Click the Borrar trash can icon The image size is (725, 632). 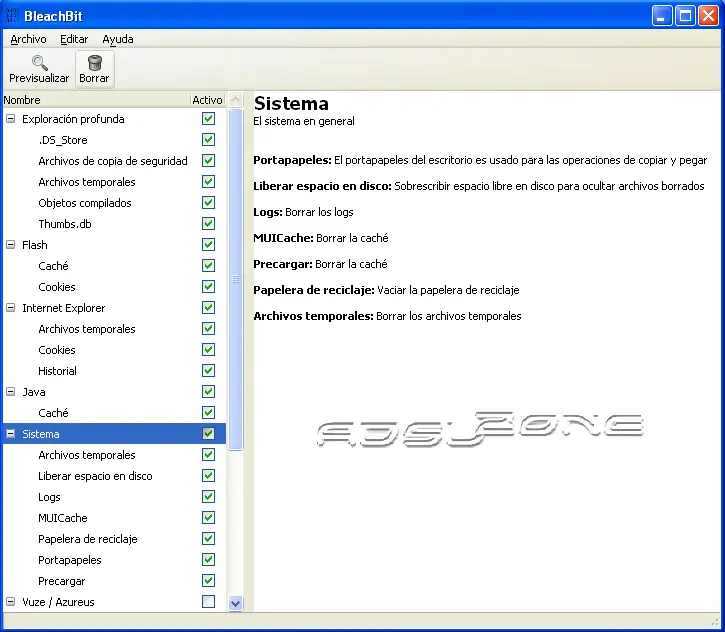[x=94, y=62]
